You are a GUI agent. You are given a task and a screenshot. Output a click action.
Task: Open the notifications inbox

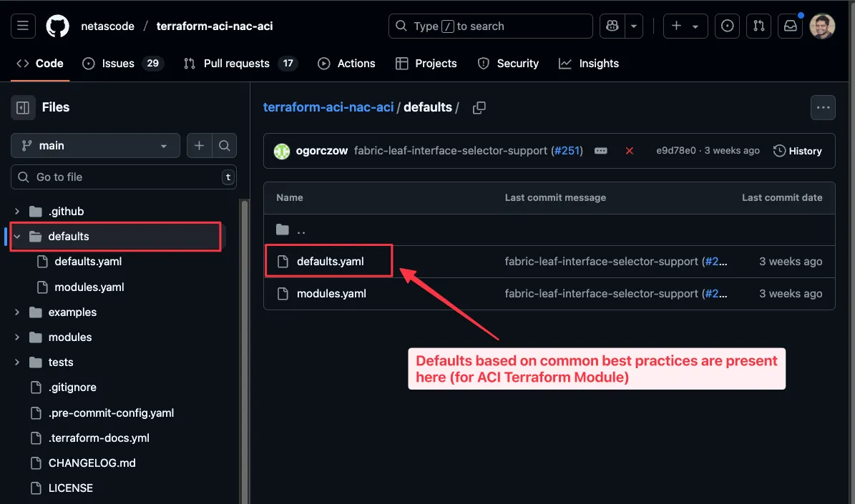(x=790, y=26)
